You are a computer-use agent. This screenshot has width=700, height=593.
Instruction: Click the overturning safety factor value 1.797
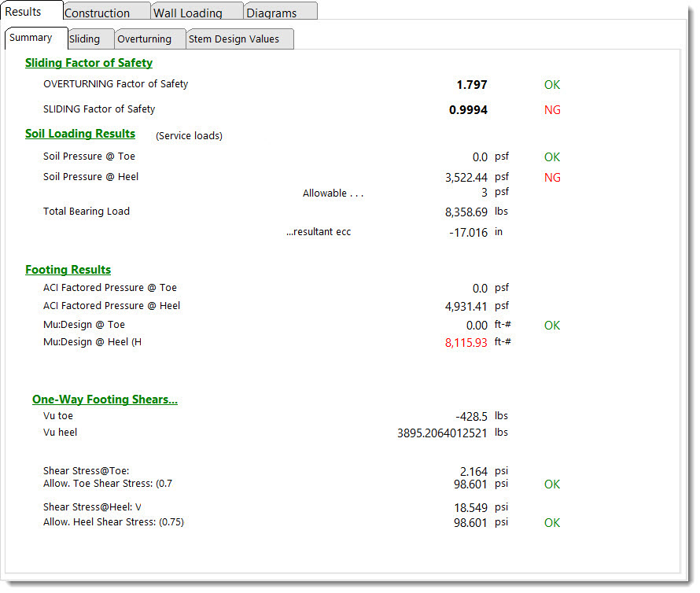[x=472, y=85]
